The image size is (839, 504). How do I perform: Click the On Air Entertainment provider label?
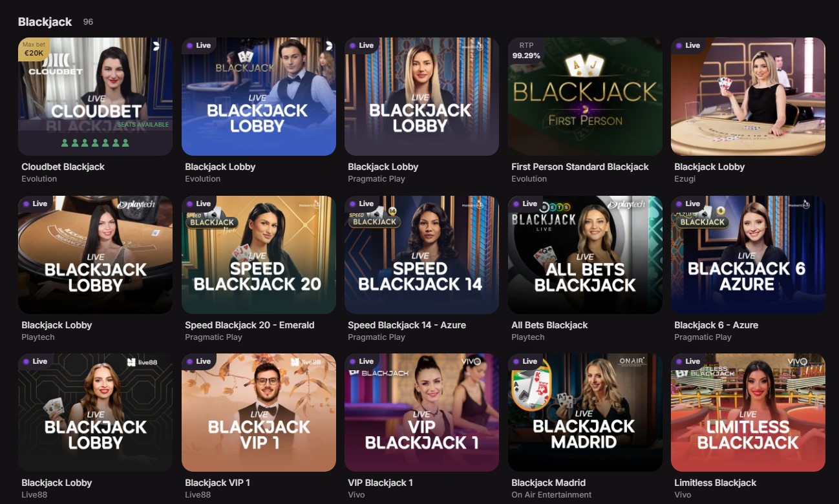click(551, 495)
